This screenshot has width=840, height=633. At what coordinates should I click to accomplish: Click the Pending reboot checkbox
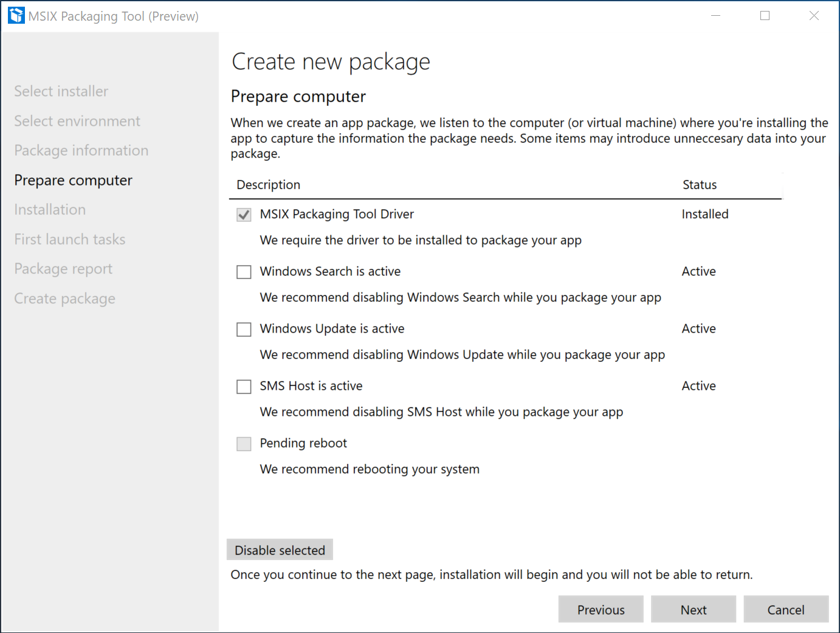[244, 443]
